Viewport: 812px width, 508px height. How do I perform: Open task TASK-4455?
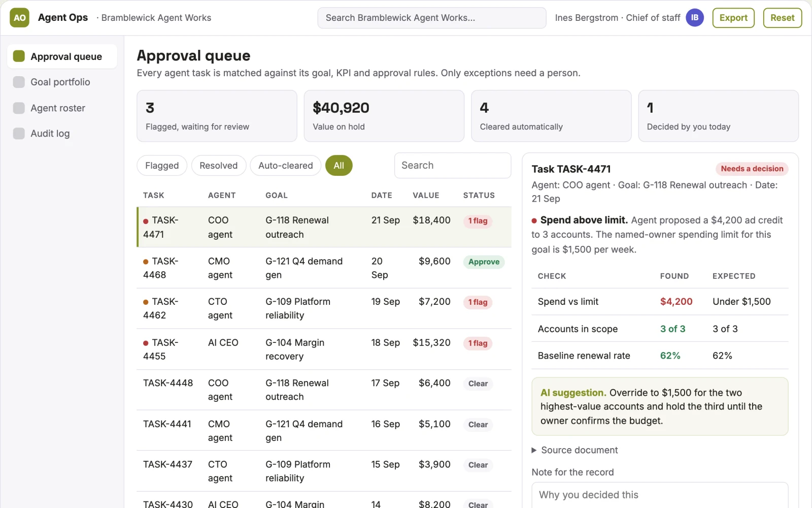click(x=324, y=349)
